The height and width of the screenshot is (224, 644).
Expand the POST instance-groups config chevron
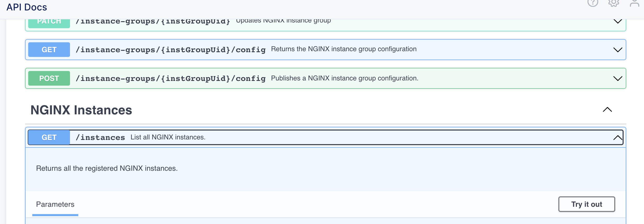pyautogui.click(x=618, y=79)
